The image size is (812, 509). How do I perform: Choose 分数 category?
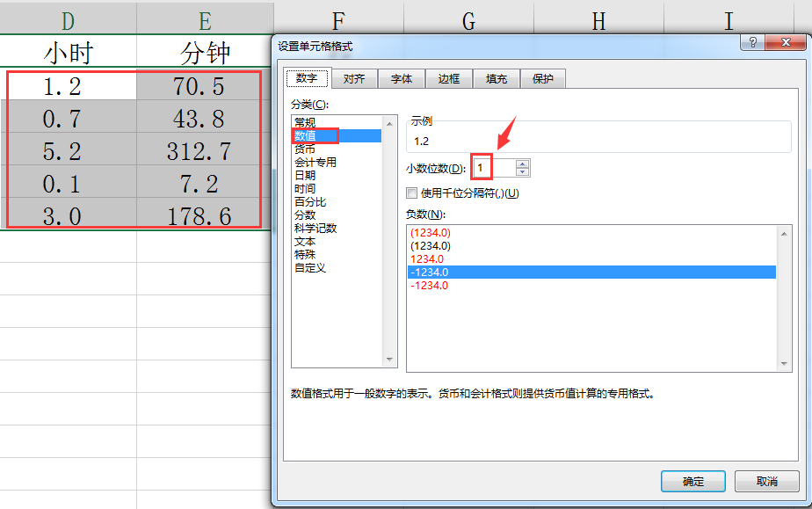pos(337,215)
